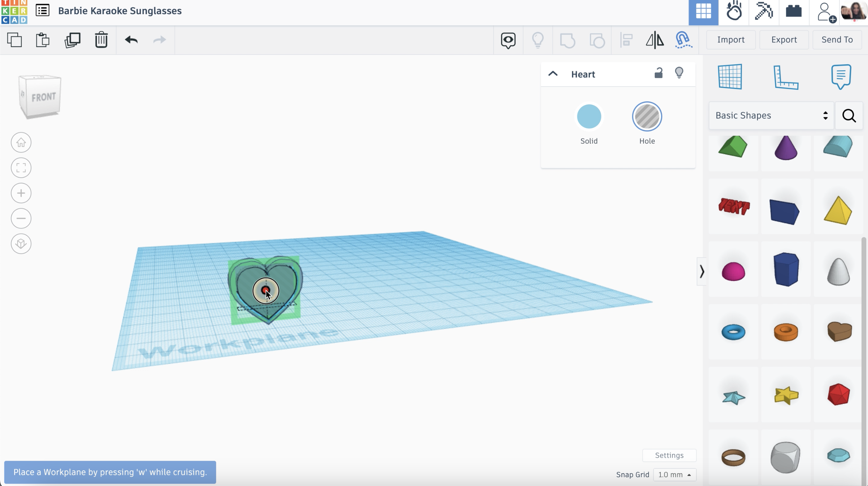The width and height of the screenshot is (868, 486).
Task: Open the Align tool
Action: 626,40
